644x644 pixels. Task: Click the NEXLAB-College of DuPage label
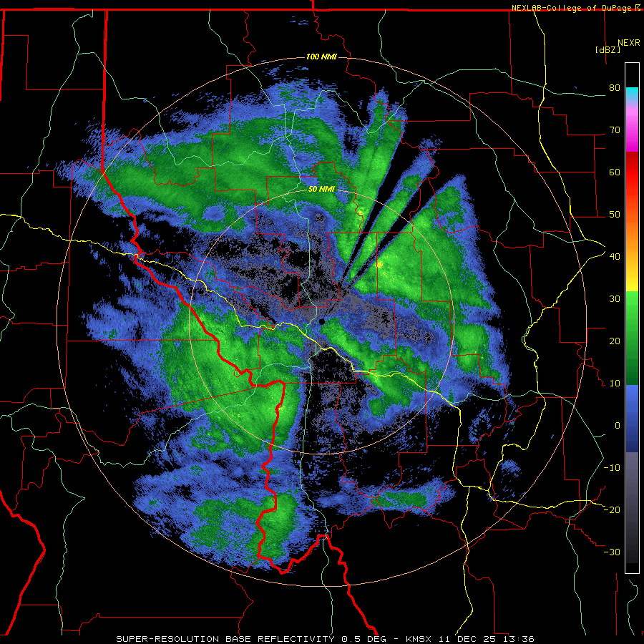pyautogui.click(x=572, y=8)
